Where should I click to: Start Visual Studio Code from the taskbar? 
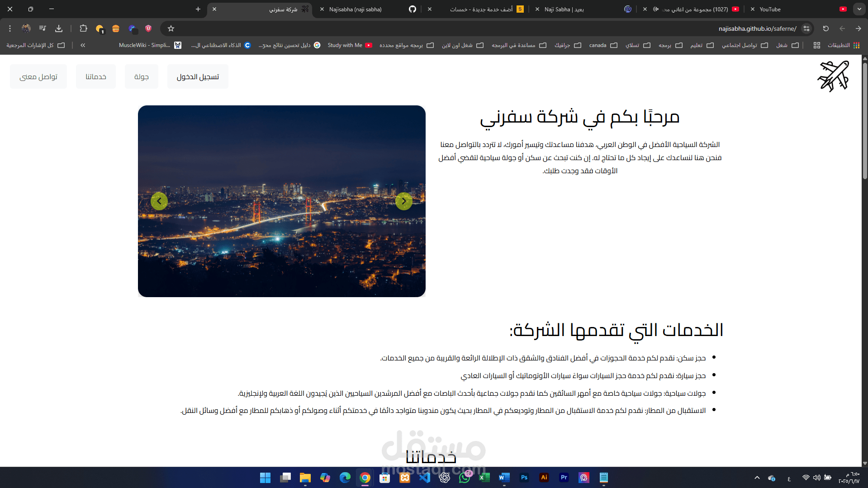[425, 478]
